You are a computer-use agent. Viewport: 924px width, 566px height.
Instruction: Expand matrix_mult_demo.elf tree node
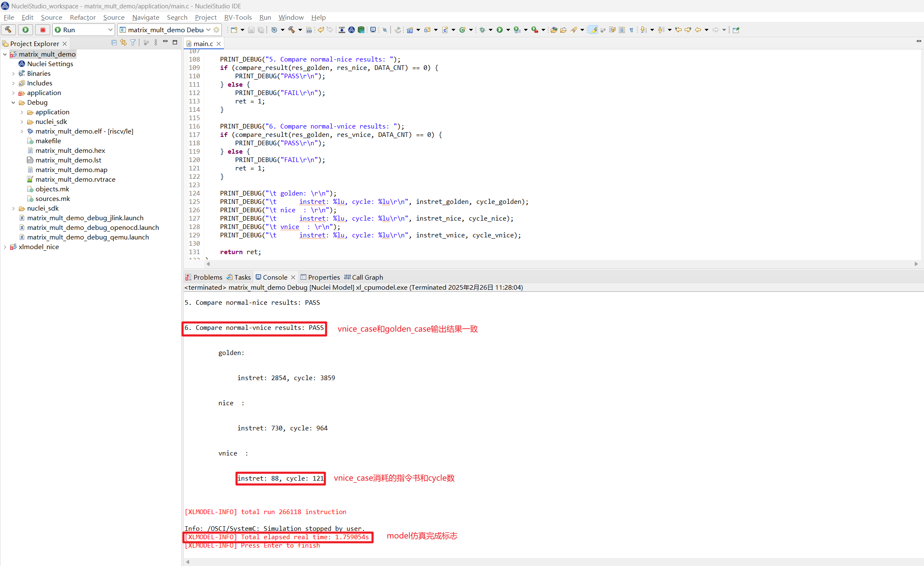tap(22, 131)
